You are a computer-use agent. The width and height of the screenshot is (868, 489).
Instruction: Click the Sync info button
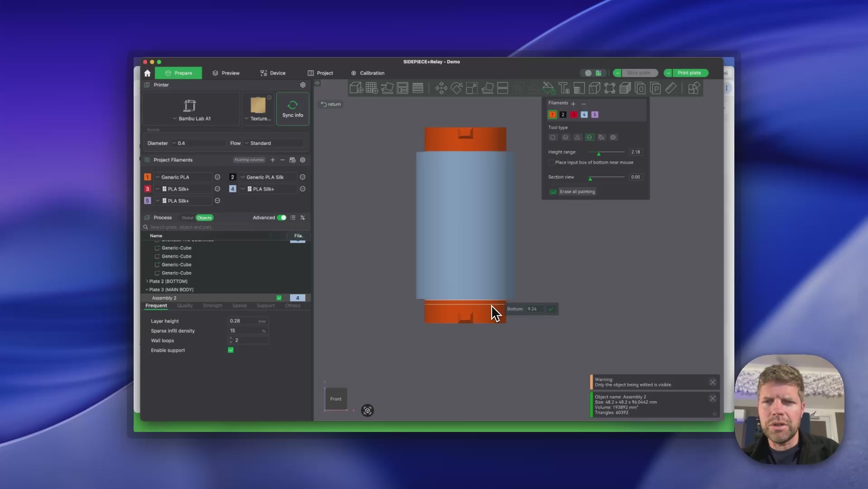(x=293, y=109)
